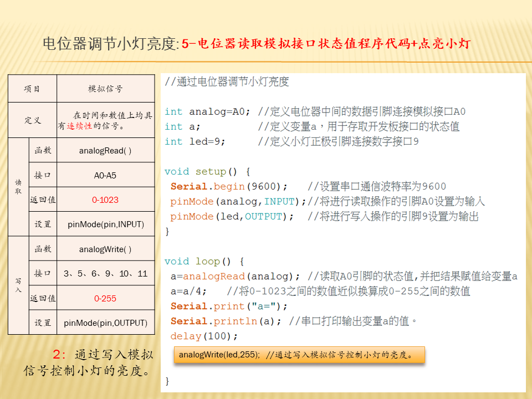Click the red word '连续性' in the table
532x399 pixels.
point(79,126)
